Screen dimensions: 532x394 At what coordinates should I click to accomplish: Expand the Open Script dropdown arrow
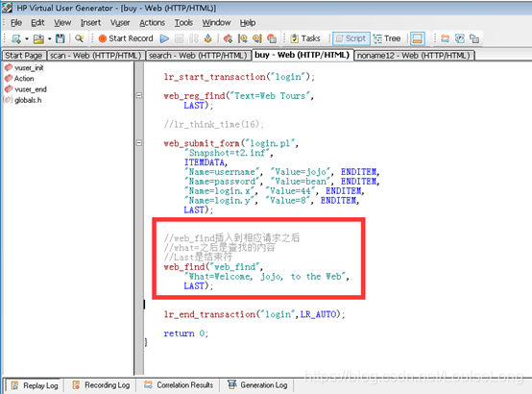point(50,38)
